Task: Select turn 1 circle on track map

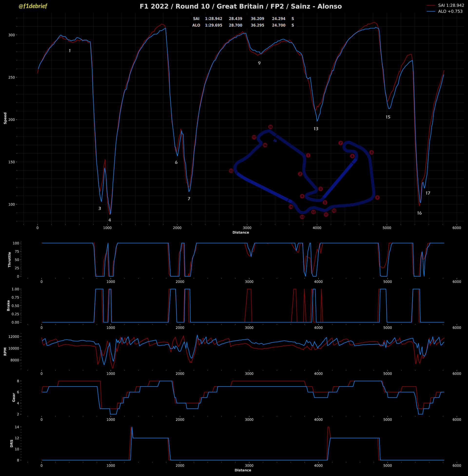Action: point(308,155)
